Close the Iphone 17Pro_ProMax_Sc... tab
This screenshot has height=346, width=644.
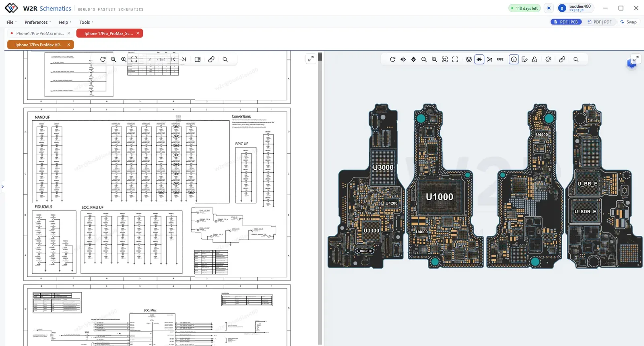point(138,33)
